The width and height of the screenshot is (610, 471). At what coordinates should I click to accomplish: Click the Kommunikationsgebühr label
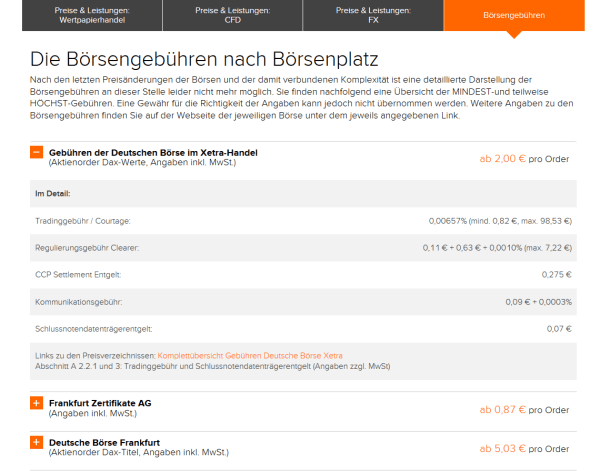click(79, 302)
